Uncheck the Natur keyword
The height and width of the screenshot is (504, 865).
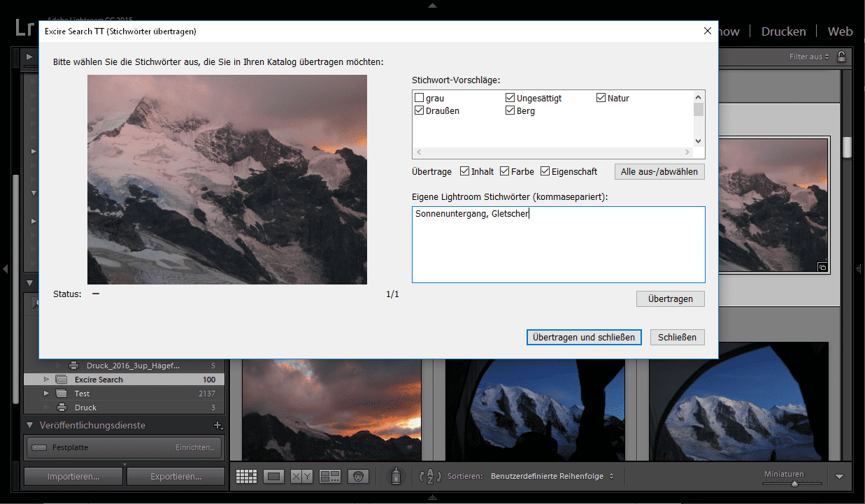click(x=601, y=98)
